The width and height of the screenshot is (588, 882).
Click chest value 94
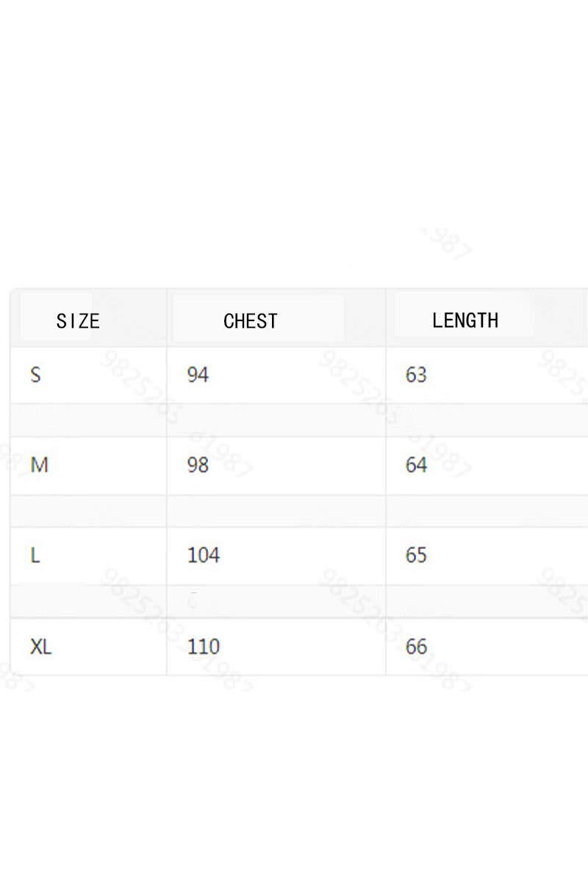tap(198, 375)
